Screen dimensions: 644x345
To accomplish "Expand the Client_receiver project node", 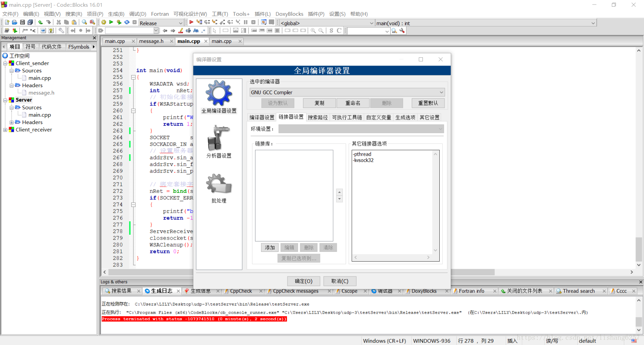I will tap(5, 130).
